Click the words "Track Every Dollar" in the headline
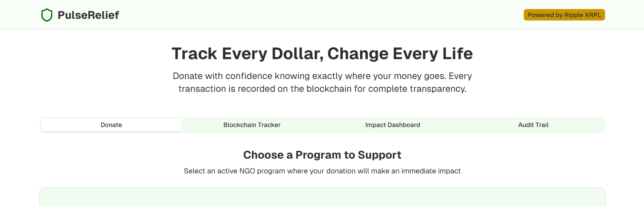This screenshot has height=206, width=644. click(x=247, y=54)
